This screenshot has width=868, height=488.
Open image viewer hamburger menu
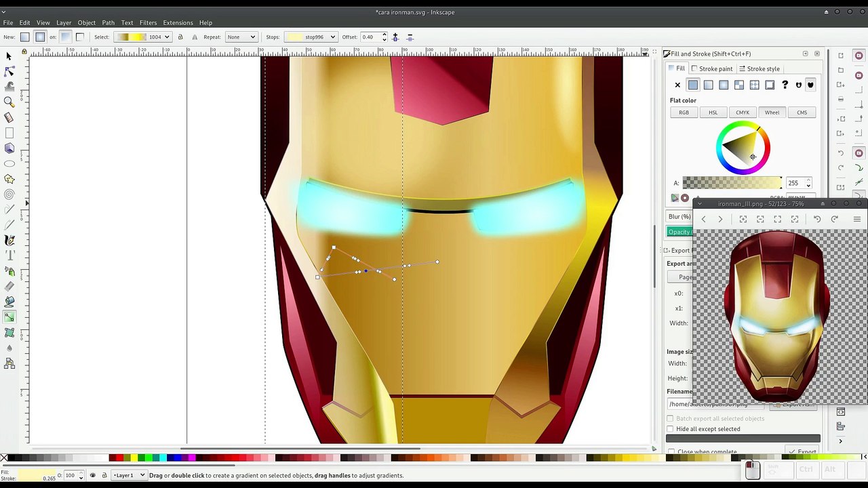(x=856, y=219)
